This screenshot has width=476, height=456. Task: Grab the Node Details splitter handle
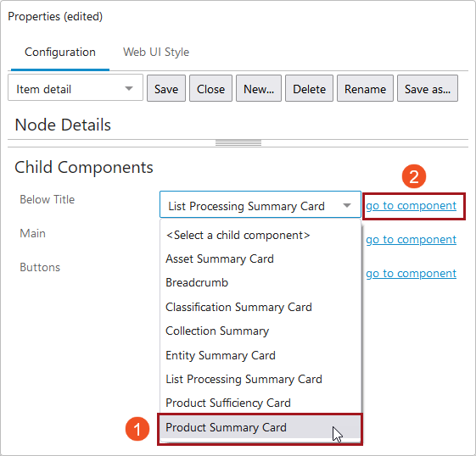[238, 143]
